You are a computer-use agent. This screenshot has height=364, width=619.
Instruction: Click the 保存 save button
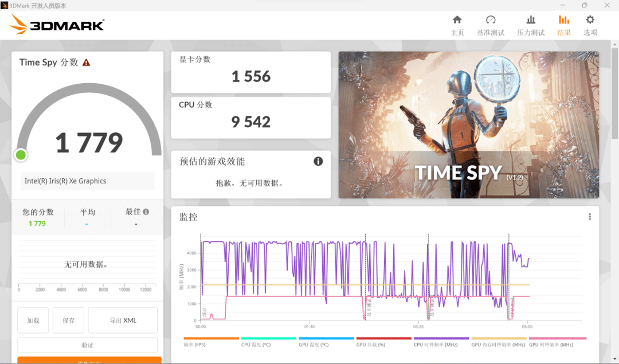pos(68,320)
